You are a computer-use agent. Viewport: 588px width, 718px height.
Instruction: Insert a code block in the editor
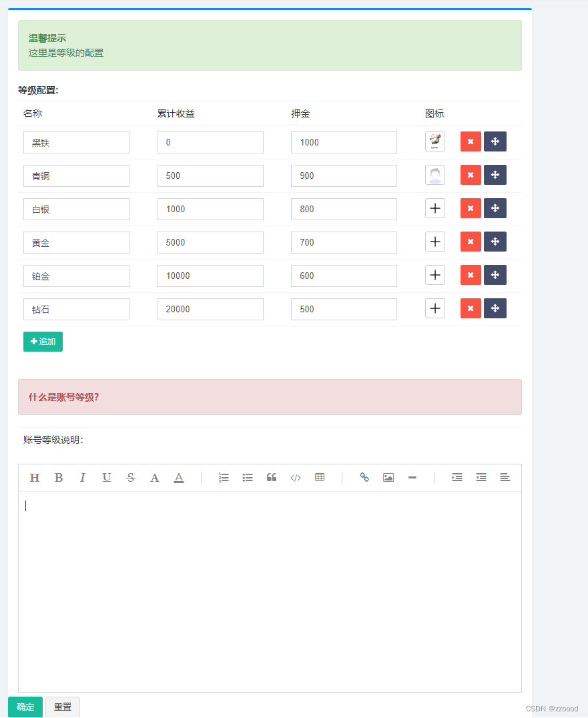click(x=296, y=477)
